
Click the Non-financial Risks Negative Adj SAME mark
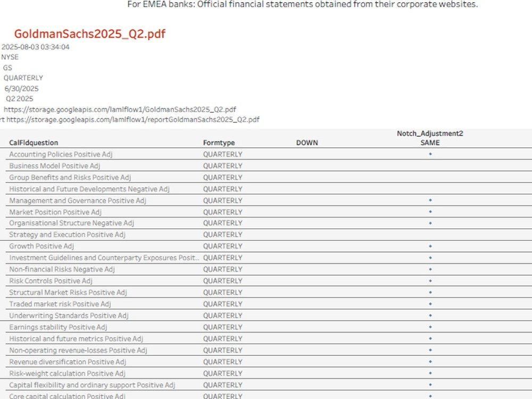[430, 269]
